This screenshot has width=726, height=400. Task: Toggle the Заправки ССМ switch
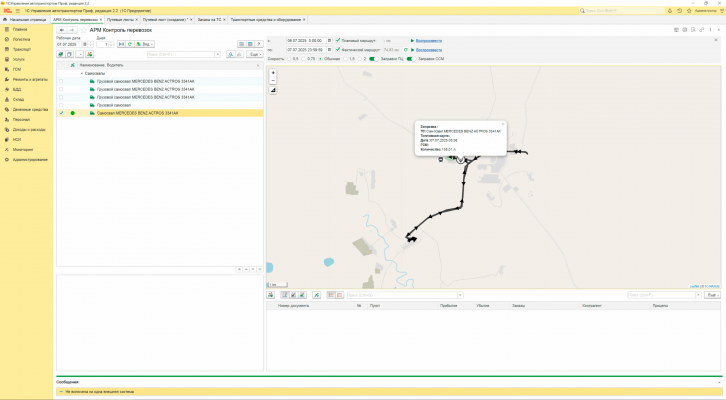(411, 59)
